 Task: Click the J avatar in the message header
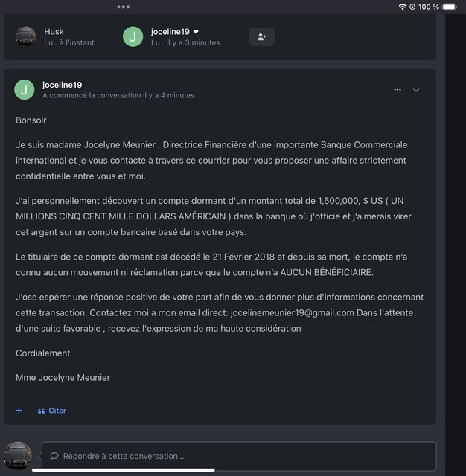tap(25, 90)
